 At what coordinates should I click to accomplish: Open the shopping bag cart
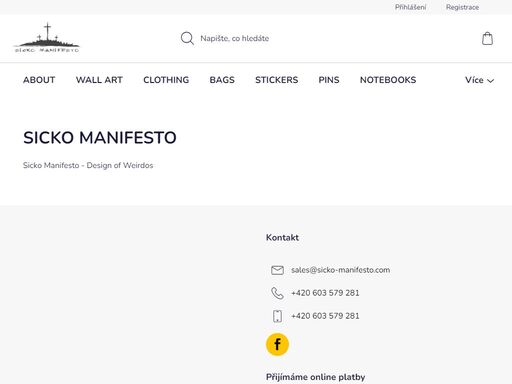(x=487, y=38)
